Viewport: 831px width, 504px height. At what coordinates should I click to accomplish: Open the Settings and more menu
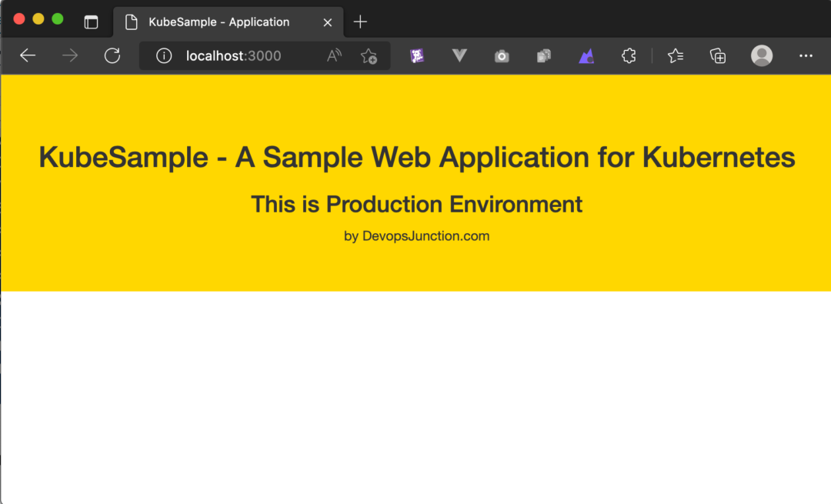tap(806, 55)
